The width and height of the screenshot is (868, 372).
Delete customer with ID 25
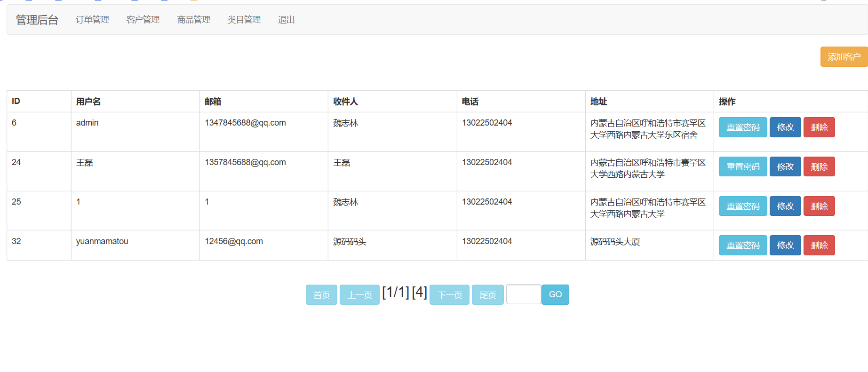point(819,206)
